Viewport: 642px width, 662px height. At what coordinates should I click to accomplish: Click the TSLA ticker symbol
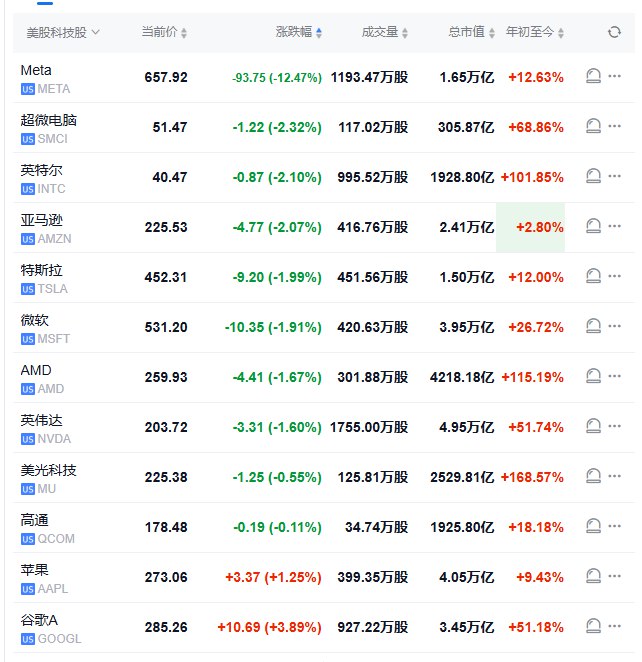(x=52, y=289)
